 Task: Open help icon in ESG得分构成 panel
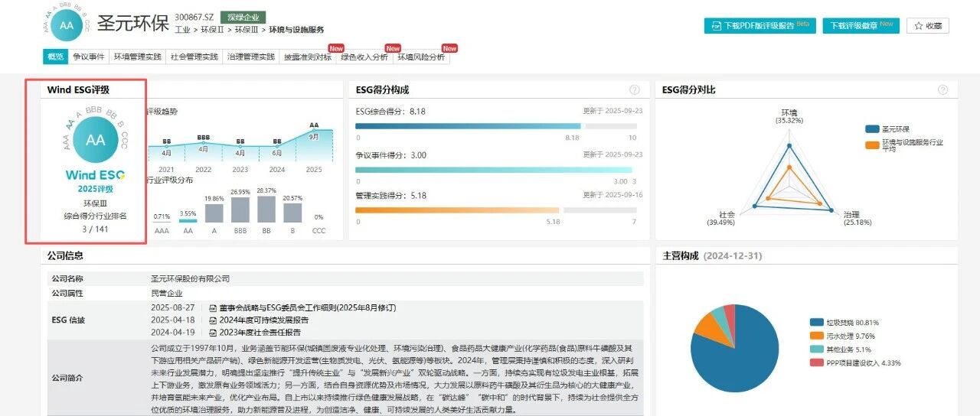click(x=634, y=90)
